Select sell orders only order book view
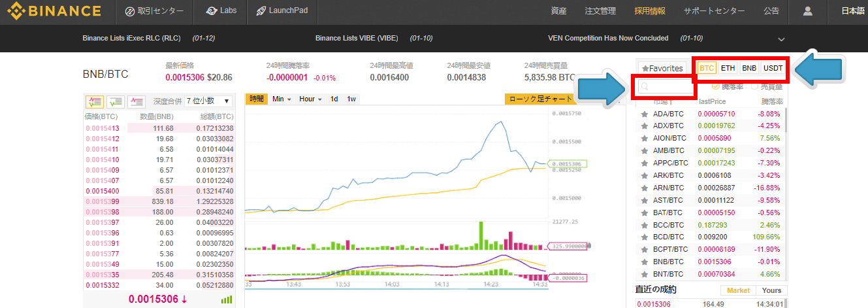Viewport: 868px width, 308px height. click(x=137, y=101)
